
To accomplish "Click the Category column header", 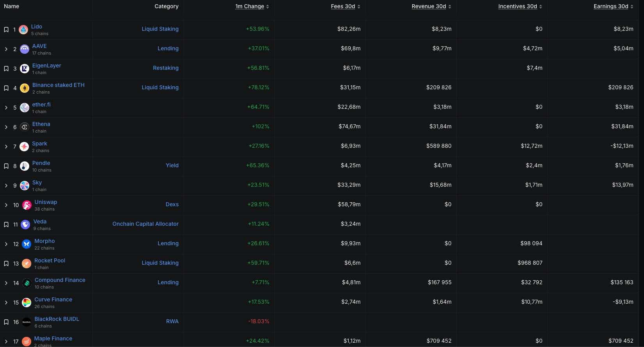I will point(167,6).
